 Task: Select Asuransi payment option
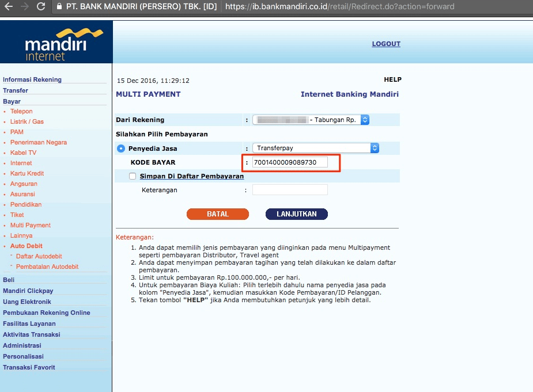[x=22, y=194]
